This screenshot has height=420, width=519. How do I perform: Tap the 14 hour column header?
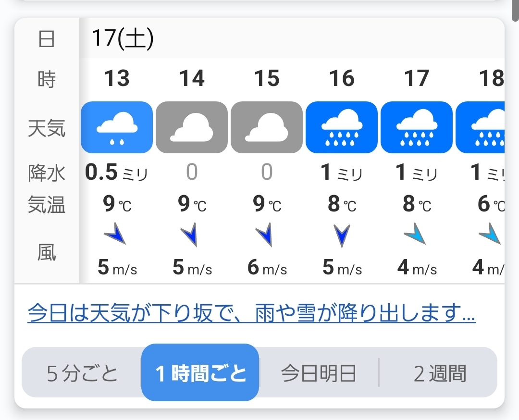click(192, 78)
